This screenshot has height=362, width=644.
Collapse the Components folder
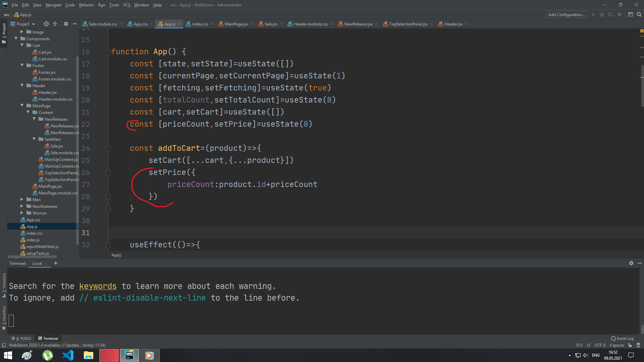[16, 39]
